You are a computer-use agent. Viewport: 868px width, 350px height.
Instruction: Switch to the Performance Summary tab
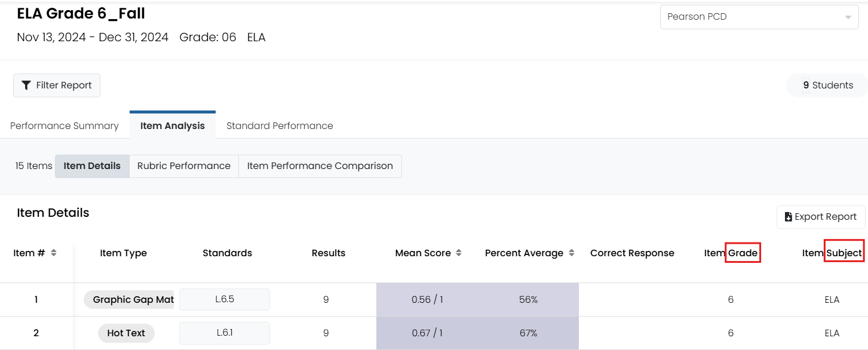click(65, 125)
